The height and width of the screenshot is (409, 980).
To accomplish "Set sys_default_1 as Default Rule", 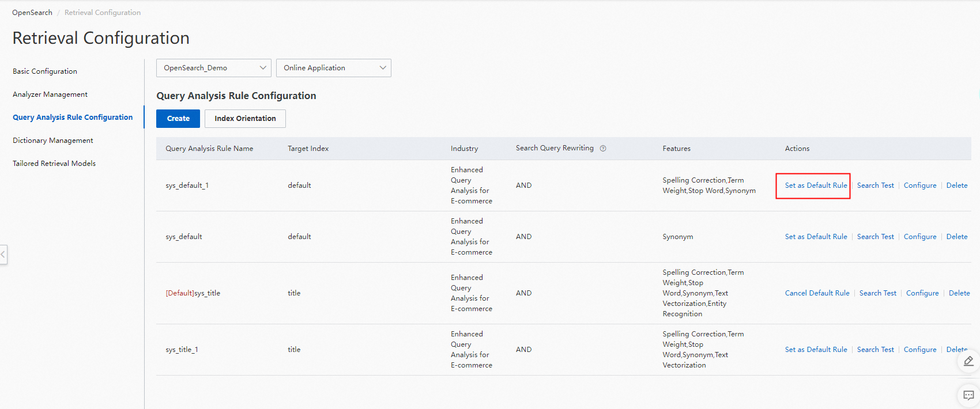I will point(816,185).
